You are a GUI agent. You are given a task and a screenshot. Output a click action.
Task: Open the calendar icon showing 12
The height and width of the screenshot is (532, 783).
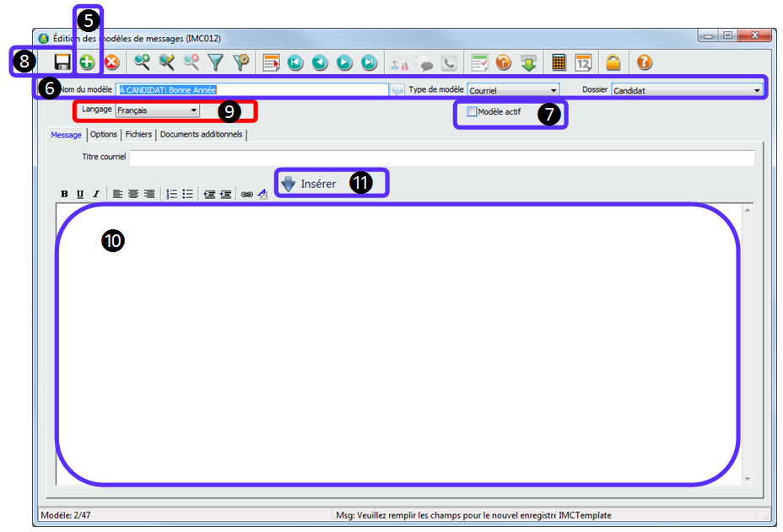(583, 62)
